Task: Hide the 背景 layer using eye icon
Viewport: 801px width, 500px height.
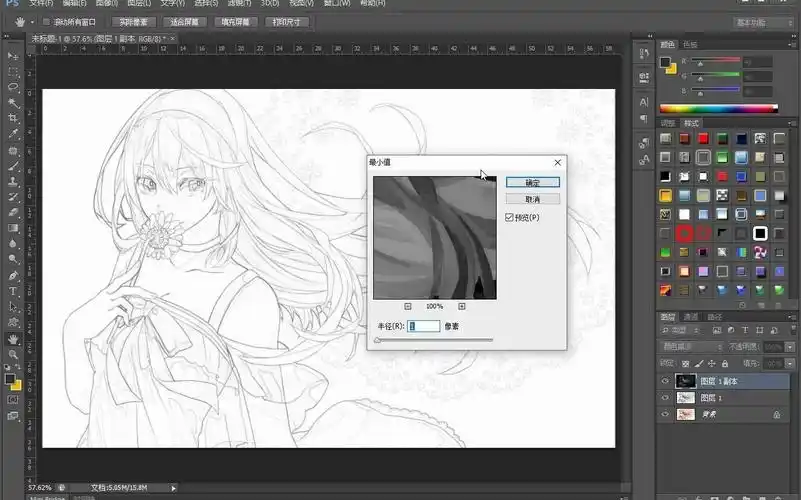Action: [x=665, y=413]
